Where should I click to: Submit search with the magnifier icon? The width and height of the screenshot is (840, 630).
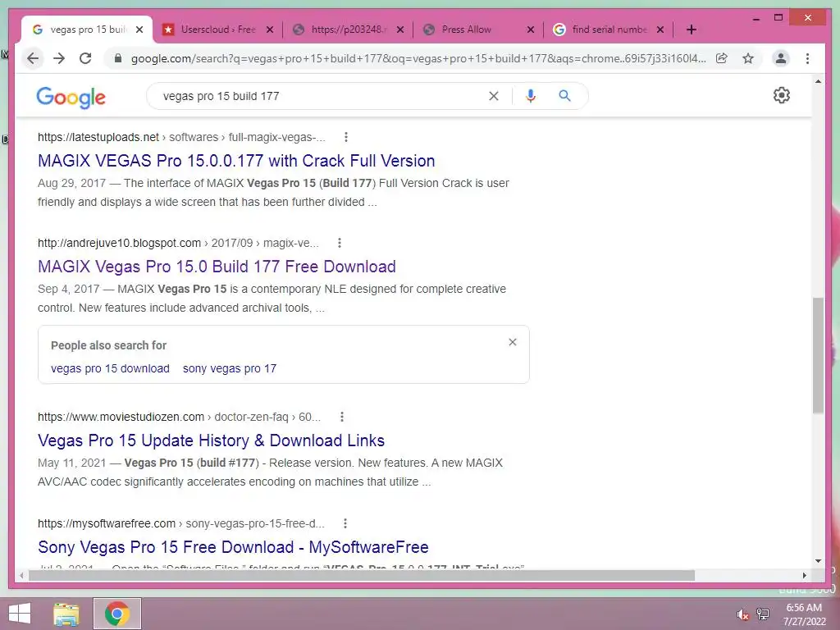564,96
